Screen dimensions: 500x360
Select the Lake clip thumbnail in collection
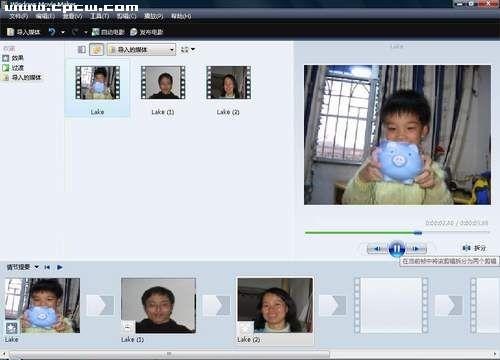tap(97, 83)
